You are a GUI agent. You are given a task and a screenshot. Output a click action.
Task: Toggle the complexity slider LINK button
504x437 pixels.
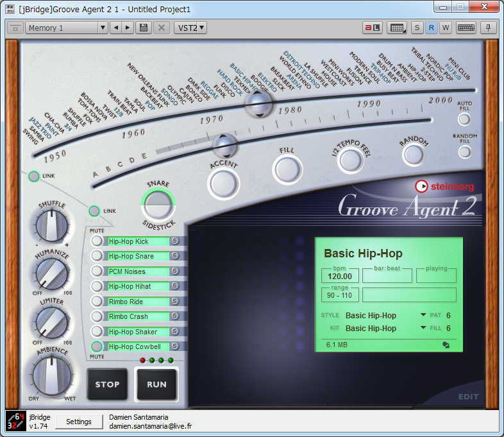[94, 211]
